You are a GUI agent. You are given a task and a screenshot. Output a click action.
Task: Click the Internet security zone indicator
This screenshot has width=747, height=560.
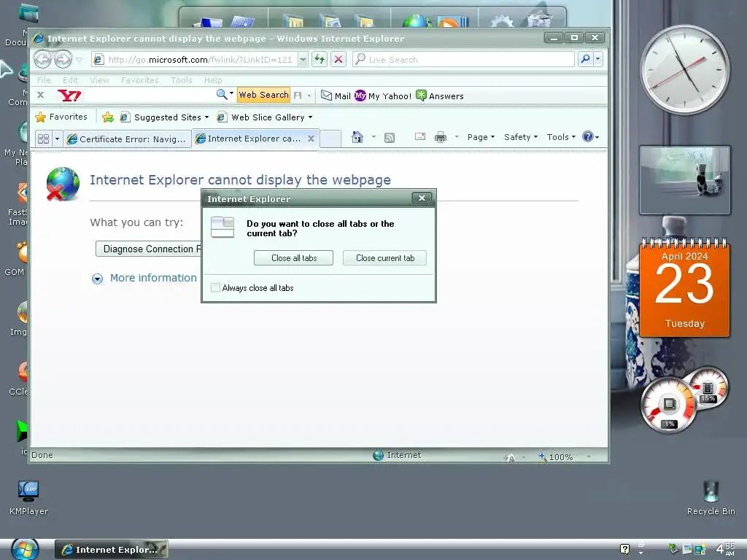[x=397, y=455]
